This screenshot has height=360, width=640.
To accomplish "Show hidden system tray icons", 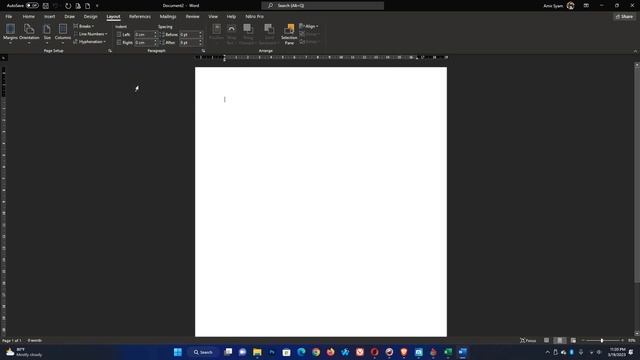I will tap(547, 352).
